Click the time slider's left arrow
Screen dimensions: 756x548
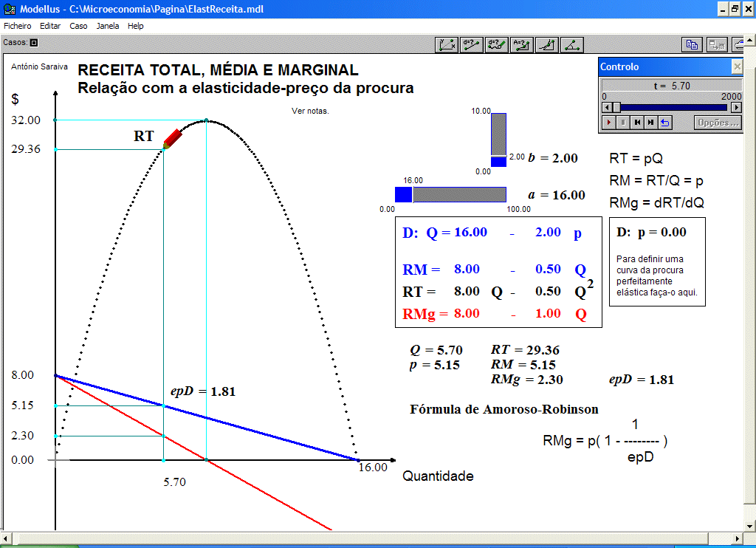(x=607, y=107)
